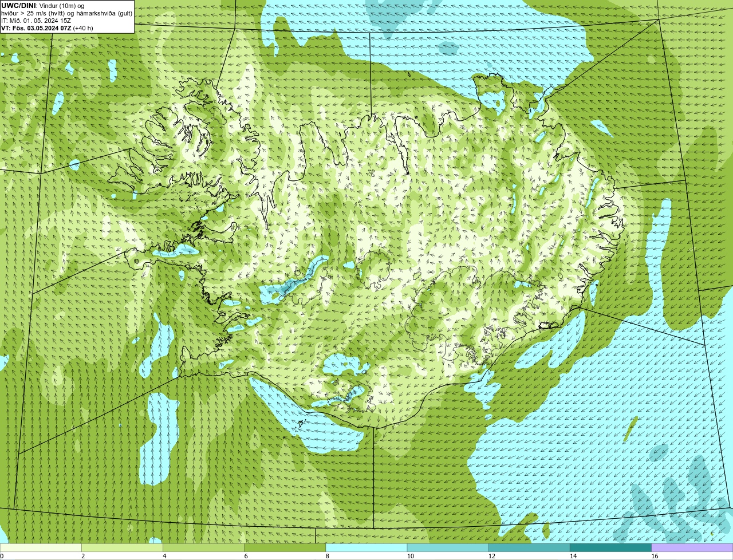Click the legend value label '10'
The height and width of the screenshot is (560, 733).
[x=411, y=556]
